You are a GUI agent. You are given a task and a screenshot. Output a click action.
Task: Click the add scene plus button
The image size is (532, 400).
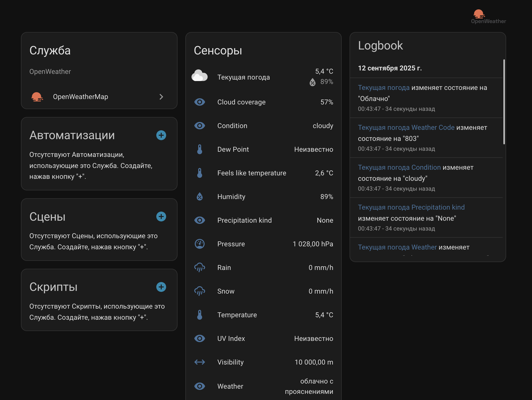[161, 217]
